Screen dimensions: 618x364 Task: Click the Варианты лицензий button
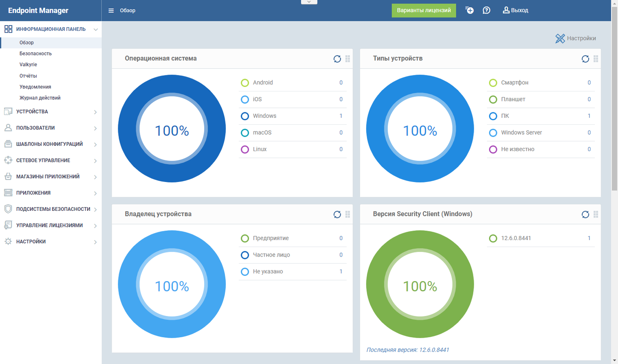click(424, 10)
